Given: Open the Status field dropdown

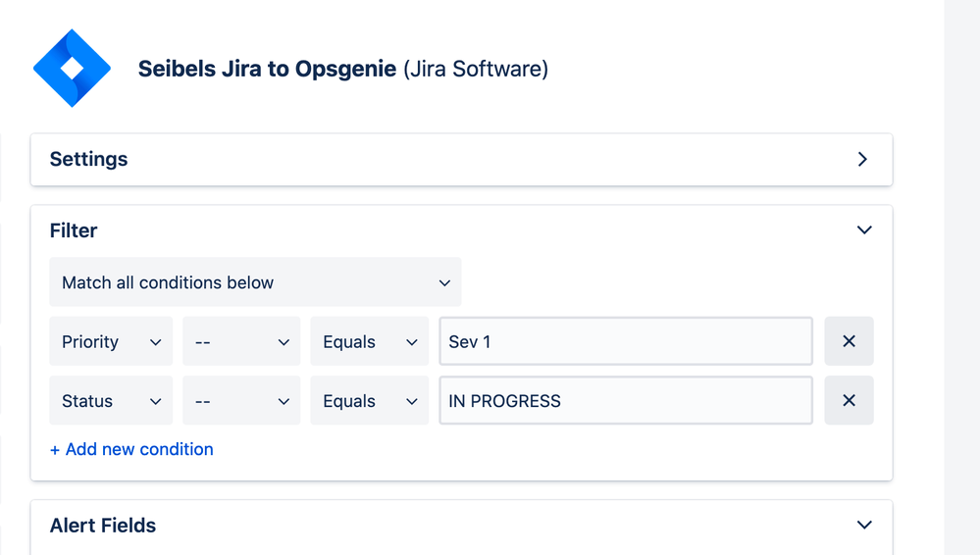Looking at the screenshot, I should (111, 401).
